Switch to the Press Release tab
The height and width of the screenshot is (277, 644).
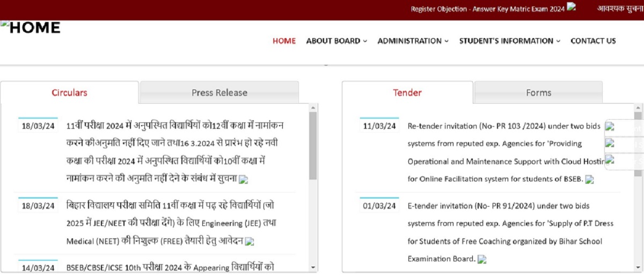[219, 93]
